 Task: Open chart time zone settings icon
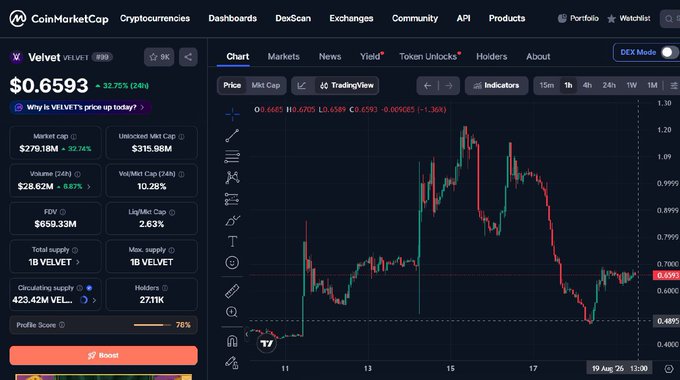(669, 369)
